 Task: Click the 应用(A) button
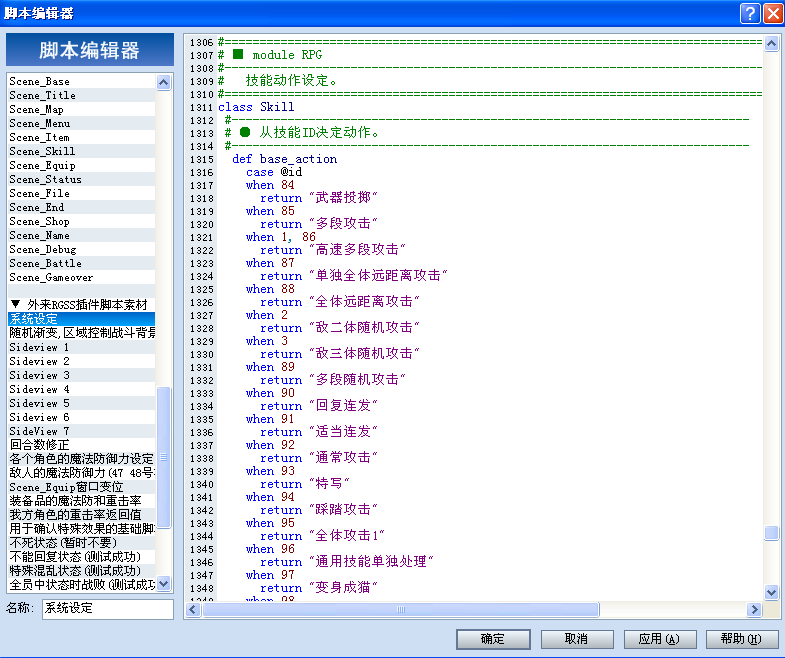click(x=660, y=639)
